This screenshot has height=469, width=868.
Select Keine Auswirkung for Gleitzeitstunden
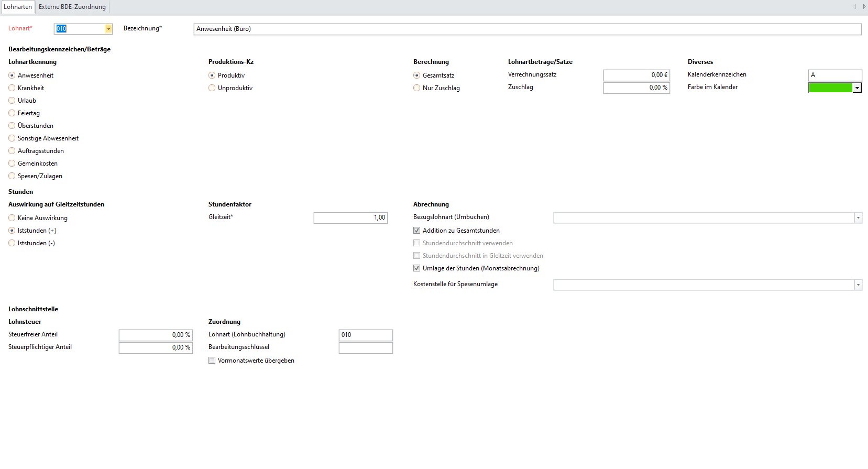12,218
